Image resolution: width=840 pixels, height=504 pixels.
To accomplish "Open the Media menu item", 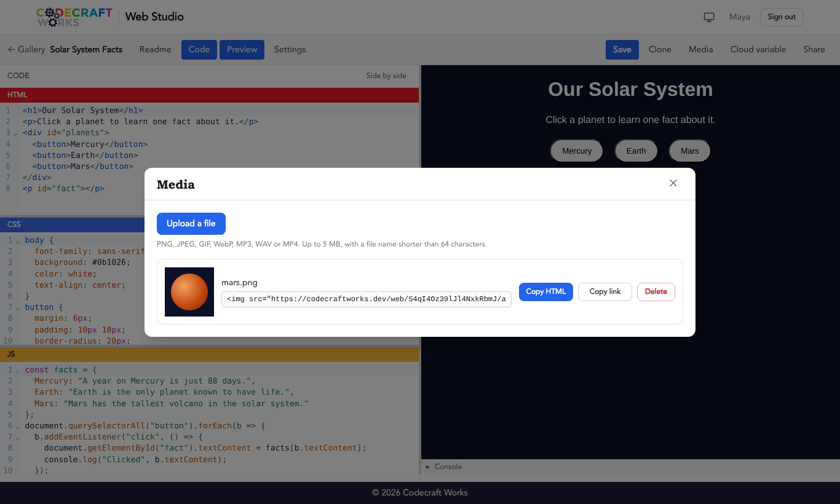I will click(x=701, y=49).
